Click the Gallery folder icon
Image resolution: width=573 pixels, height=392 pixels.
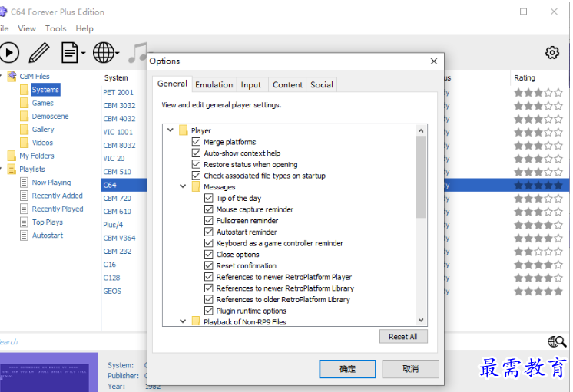[x=24, y=129]
